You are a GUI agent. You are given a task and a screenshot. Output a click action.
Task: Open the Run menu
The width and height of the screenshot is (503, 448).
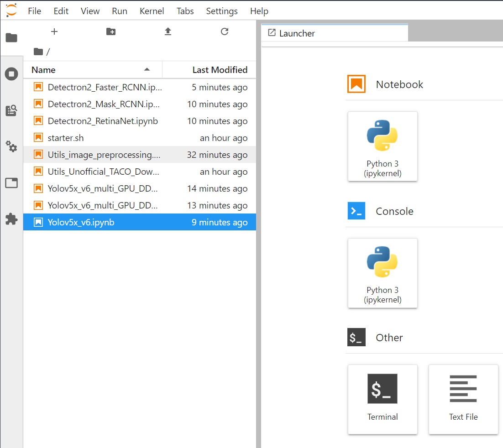click(x=119, y=11)
